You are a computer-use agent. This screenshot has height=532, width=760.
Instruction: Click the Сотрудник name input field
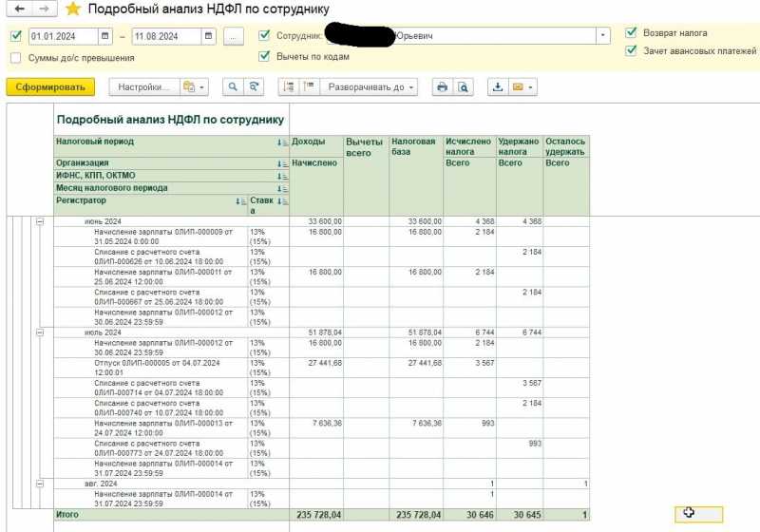click(461, 35)
